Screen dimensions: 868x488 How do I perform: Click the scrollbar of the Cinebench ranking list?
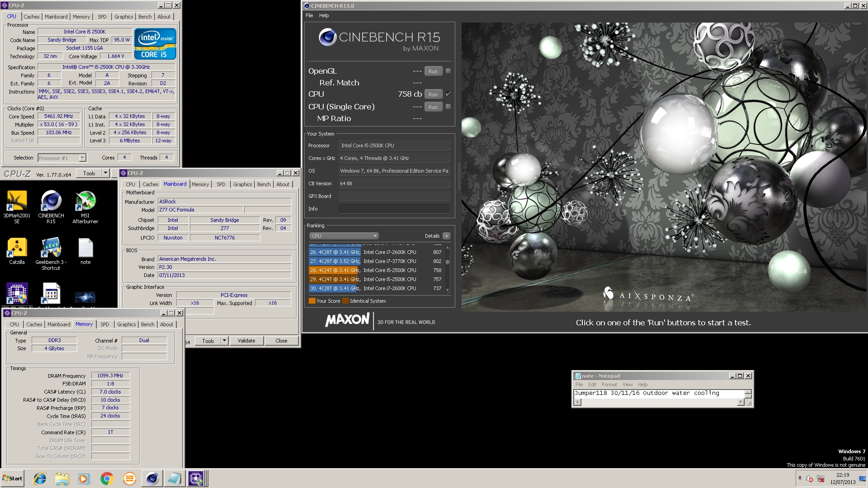448,269
